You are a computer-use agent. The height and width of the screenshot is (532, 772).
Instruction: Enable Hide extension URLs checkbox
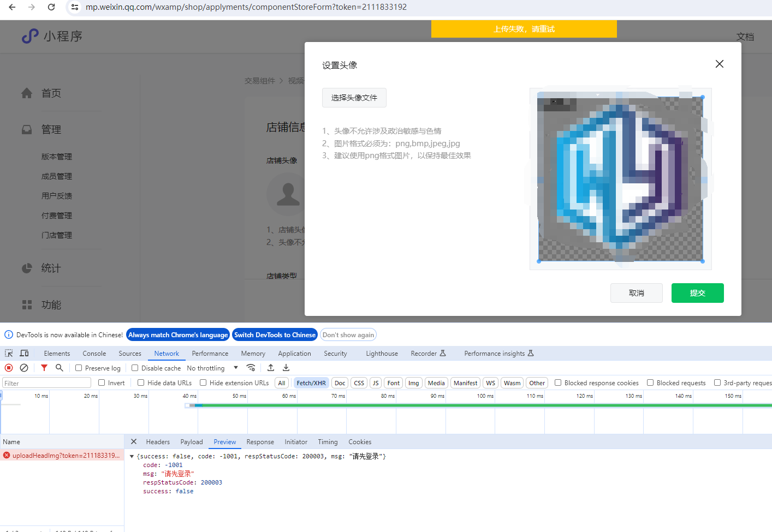pos(203,382)
